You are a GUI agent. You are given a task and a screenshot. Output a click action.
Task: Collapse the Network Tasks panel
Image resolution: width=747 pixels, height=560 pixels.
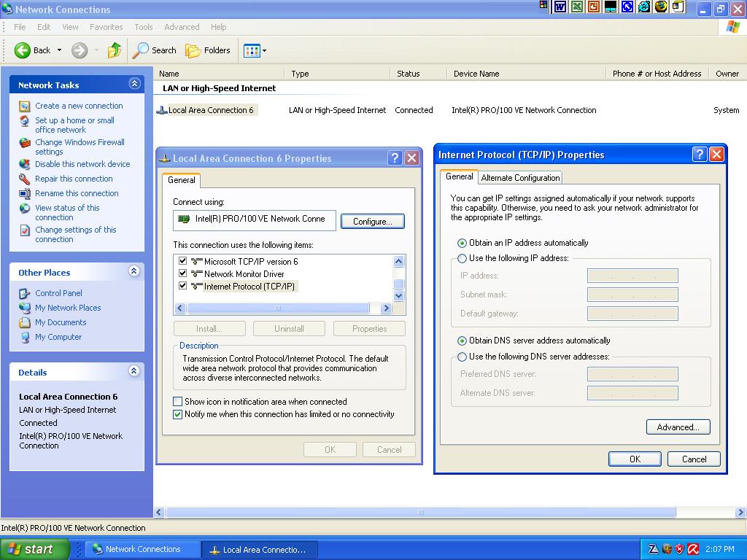coord(134,84)
